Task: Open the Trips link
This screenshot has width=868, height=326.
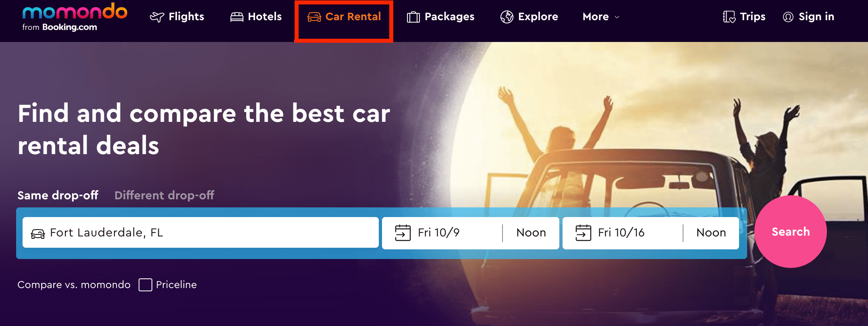Action: pyautogui.click(x=744, y=17)
